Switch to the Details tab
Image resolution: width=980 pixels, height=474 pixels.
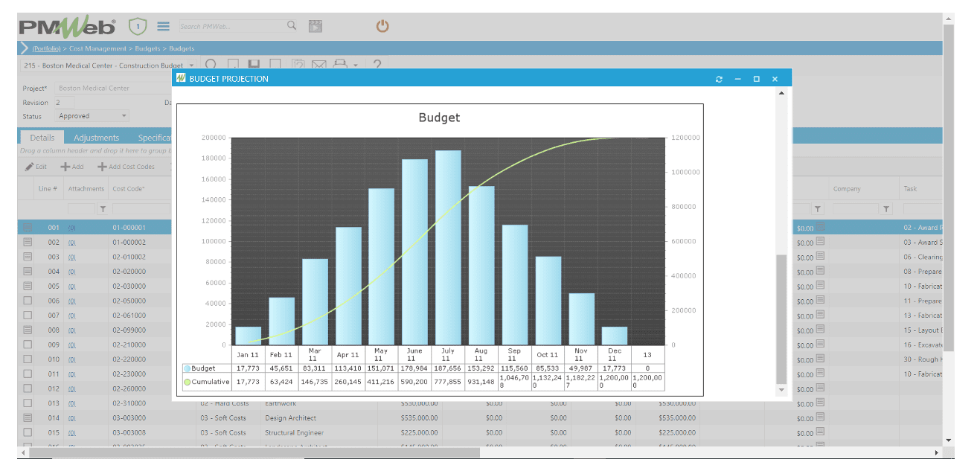(42, 138)
